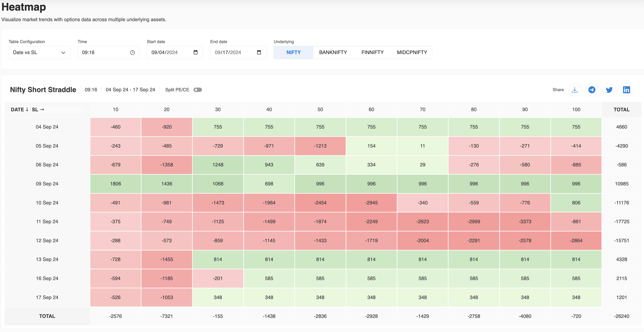This screenshot has height=332, width=644.
Task: Click the Start date field 09/04/2024
Action: pos(175,53)
